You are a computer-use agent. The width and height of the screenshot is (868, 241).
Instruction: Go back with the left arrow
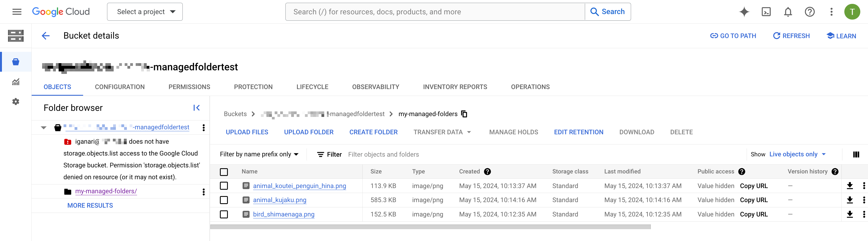(x=46, y=36)
